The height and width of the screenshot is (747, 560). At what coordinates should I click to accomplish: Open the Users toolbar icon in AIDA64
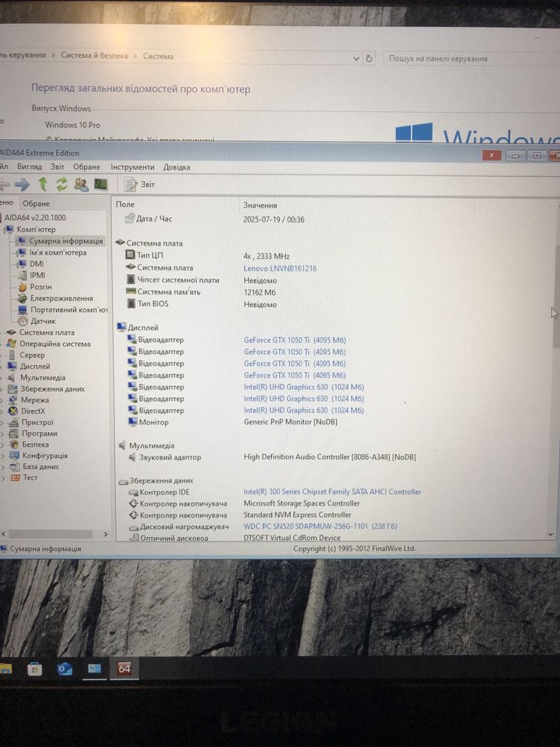click(81, 185)
